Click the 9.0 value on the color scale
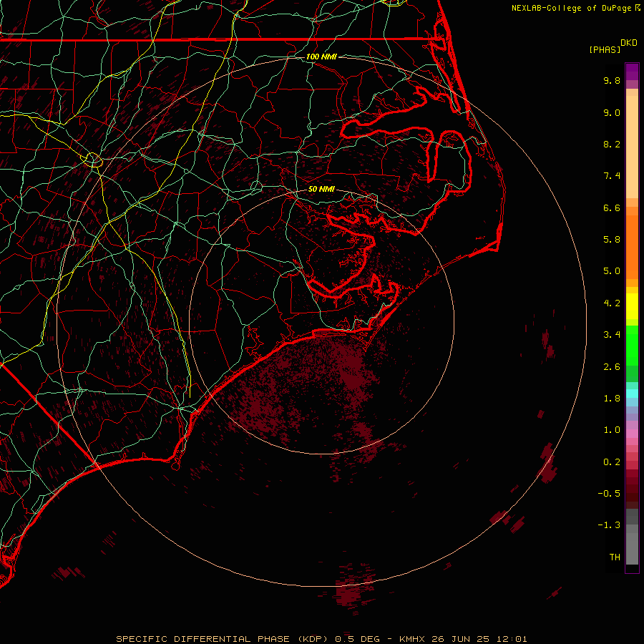This screenshot has height=644, width=644. coord(612,112)
